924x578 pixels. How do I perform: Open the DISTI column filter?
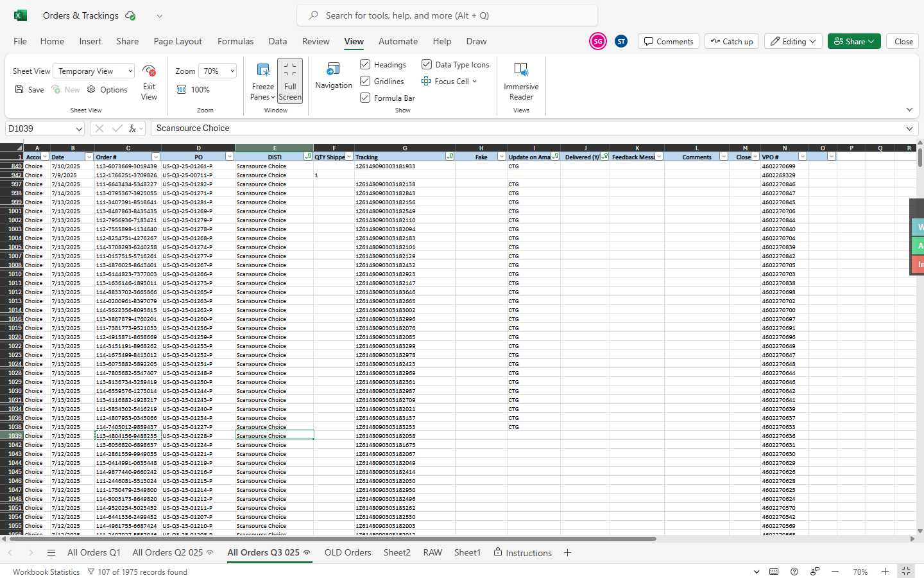click(x=308, y=157)
